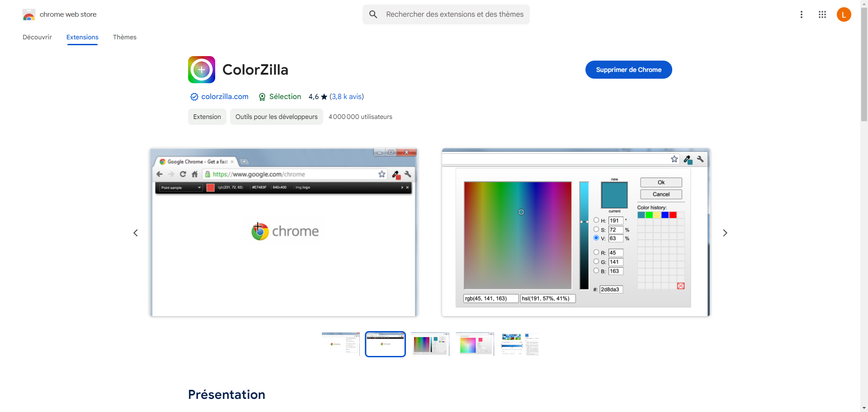Click the search magnifier icon
The height and width of the screenshot is (412, 868).
tap(373, 14)
